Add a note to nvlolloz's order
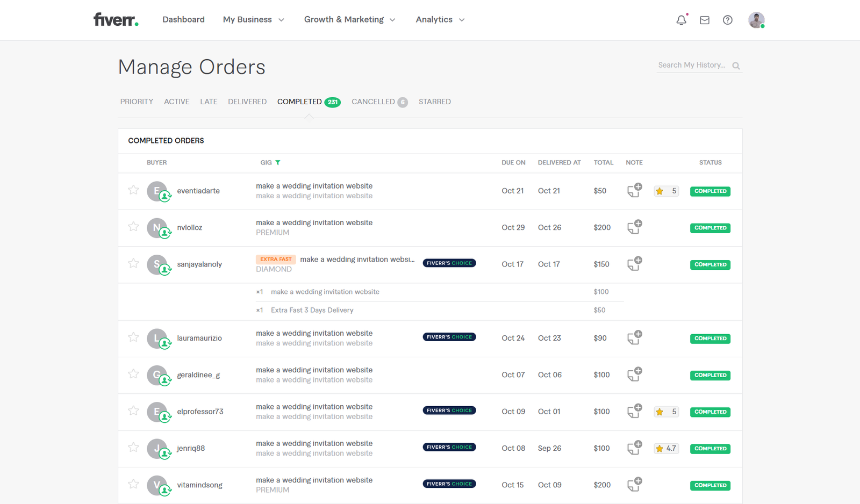Screen dimensions: 860x504 click(x=634, y=227)
